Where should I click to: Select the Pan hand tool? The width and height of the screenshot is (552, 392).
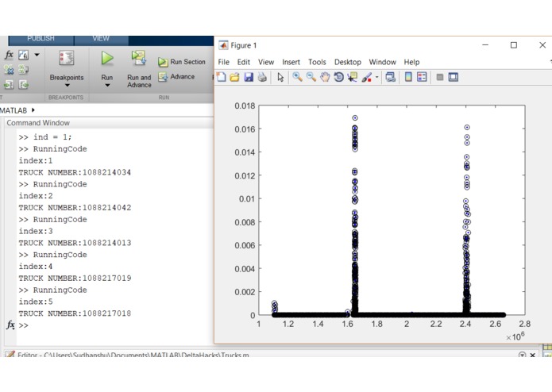point(325,77)
